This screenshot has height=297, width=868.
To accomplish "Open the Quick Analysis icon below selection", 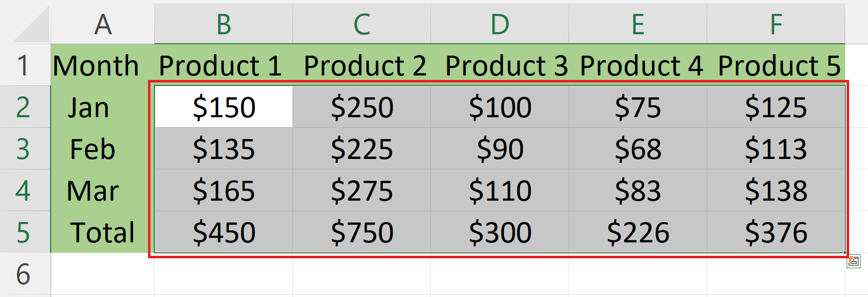I will click(854, 261).
